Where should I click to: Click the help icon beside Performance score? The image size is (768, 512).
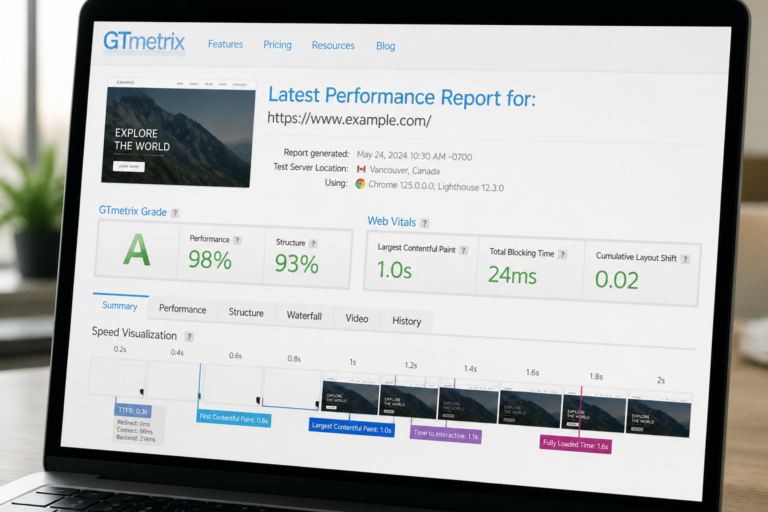pos(237,240)
